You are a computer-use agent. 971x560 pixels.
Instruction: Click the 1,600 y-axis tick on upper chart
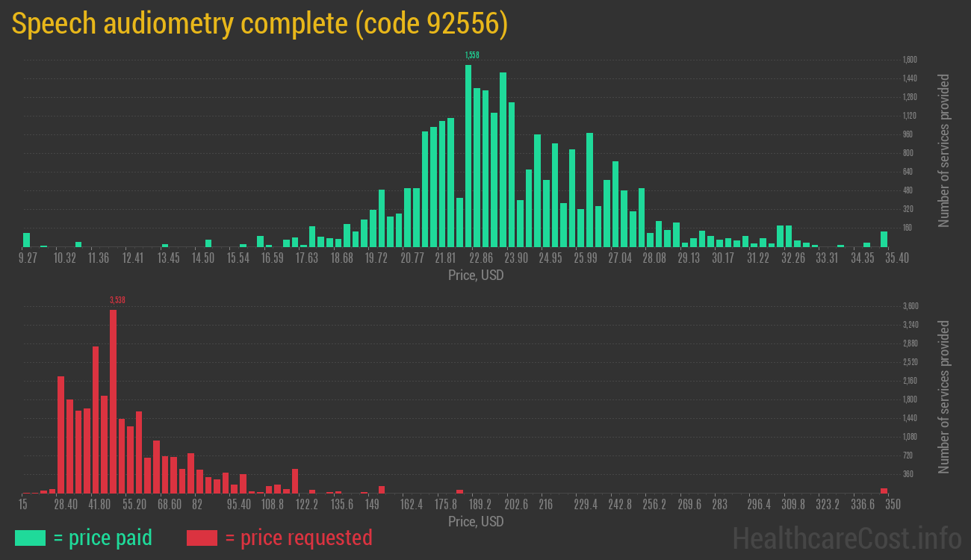909,60
